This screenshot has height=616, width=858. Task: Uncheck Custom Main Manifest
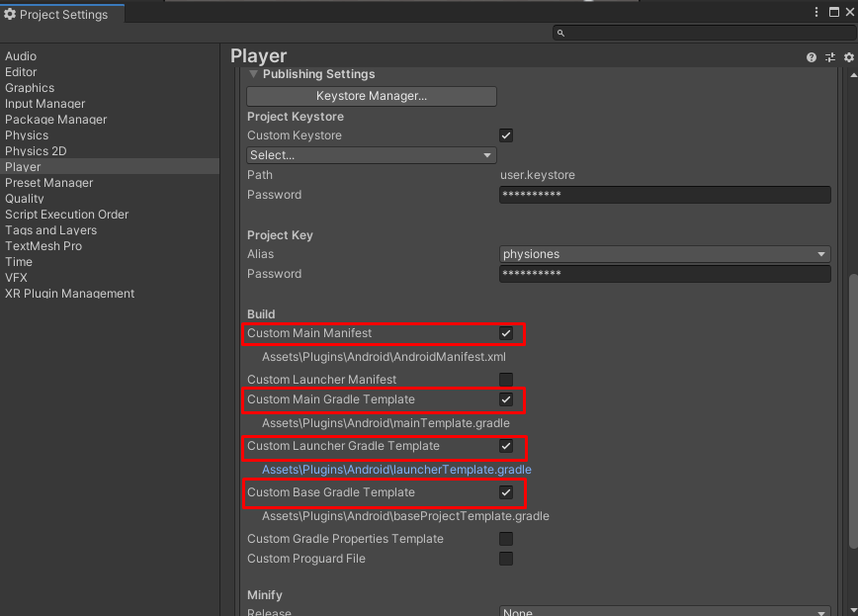click(506, 333)
